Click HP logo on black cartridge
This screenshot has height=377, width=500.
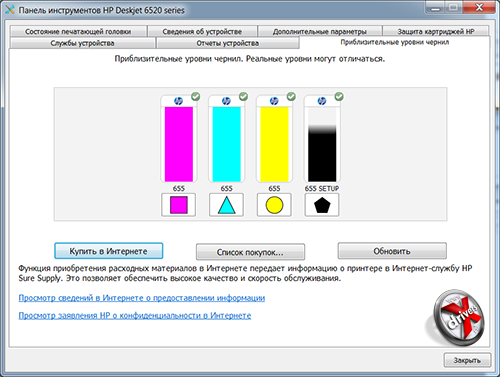[x=322, y=101]
